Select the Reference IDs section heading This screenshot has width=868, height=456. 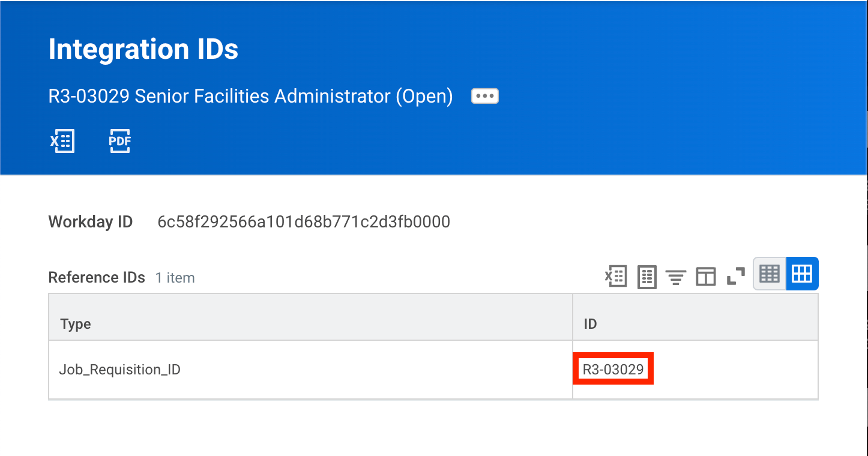pyautogui.click(x=96, y=277)
